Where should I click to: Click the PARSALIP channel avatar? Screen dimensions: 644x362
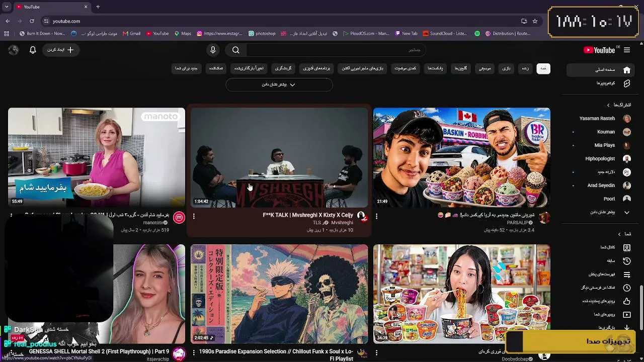pyautogui.click(x=544, y=218)
